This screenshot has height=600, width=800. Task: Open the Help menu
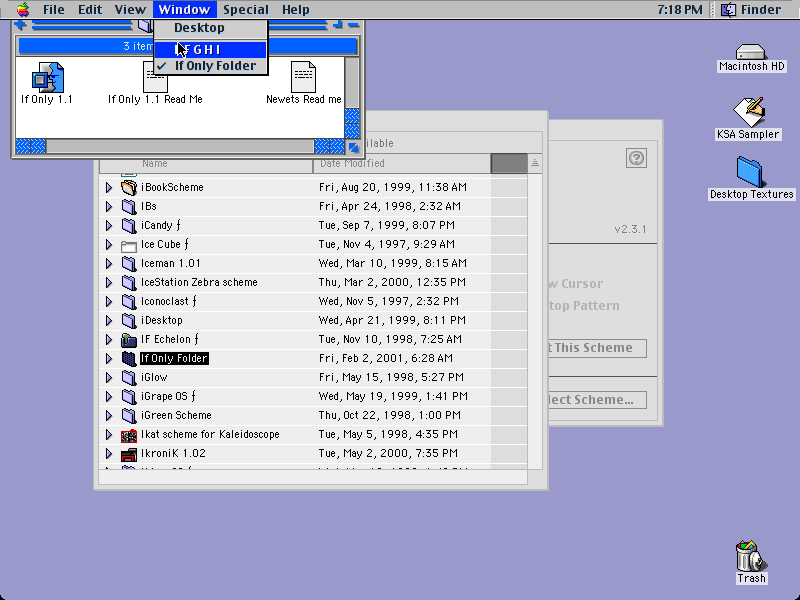point(295,9)
